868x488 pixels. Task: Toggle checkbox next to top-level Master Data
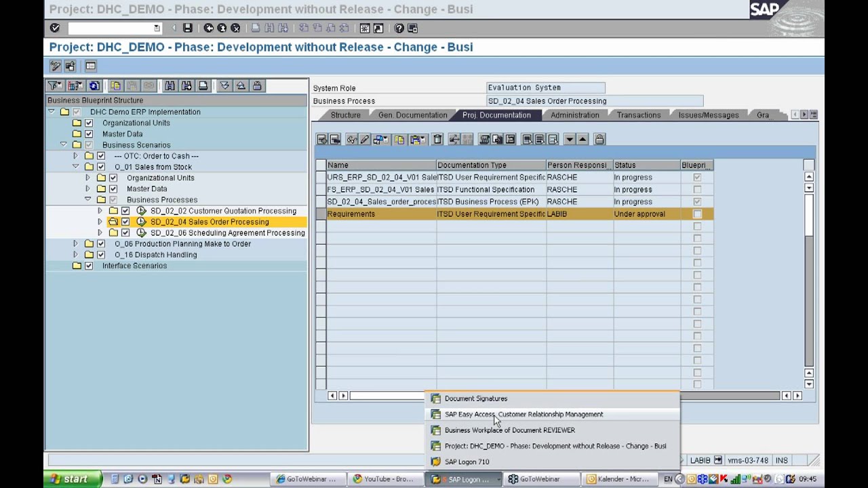89,134
